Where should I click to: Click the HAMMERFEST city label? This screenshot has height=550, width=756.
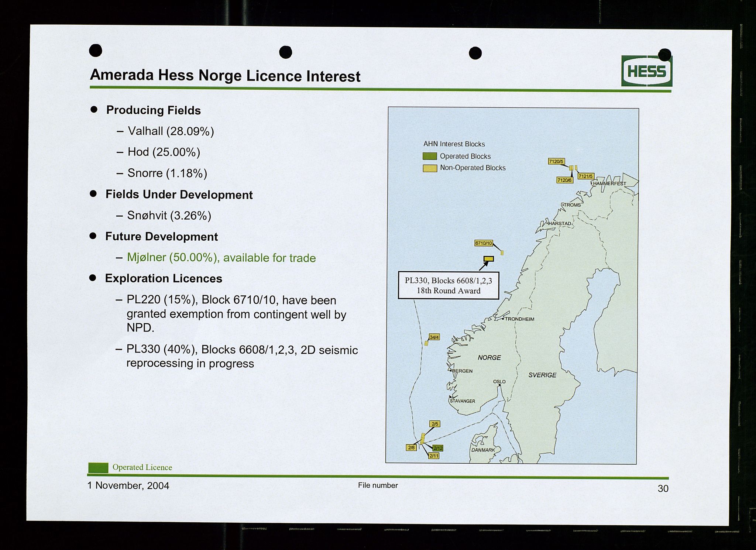click(609, 183)
